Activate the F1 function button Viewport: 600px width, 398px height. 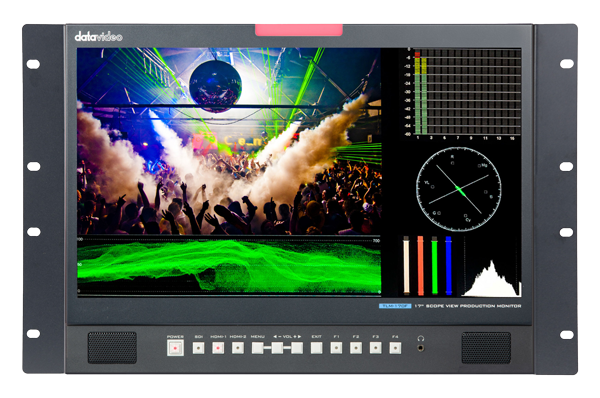click(336, 348)
